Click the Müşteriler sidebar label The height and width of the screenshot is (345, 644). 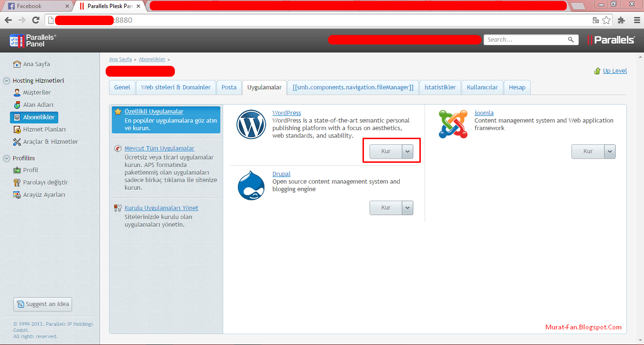[x=37, y=92]
